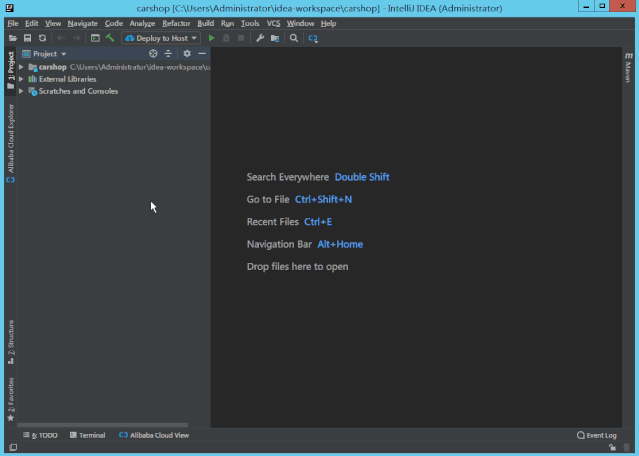639x456 pixels.
Task: Open Settings via the wrench icon
Action: point(260,38)
